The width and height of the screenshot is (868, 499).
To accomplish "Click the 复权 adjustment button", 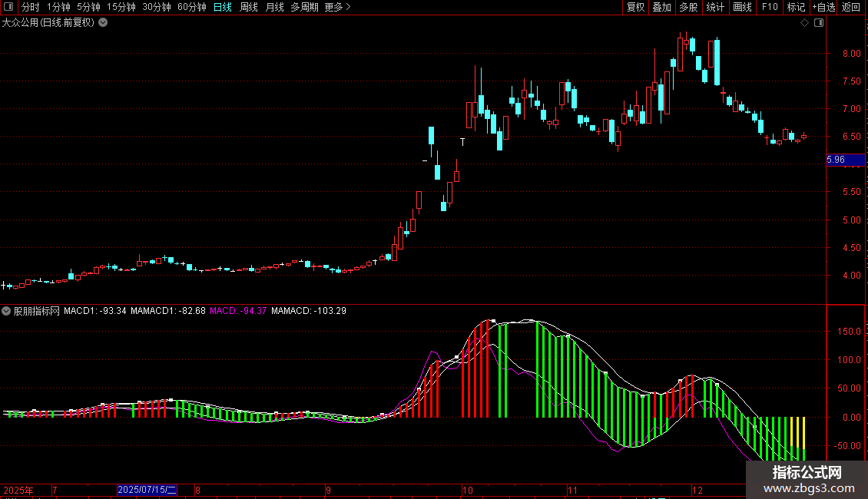I will pyautogui.click(x=635, y=7).
